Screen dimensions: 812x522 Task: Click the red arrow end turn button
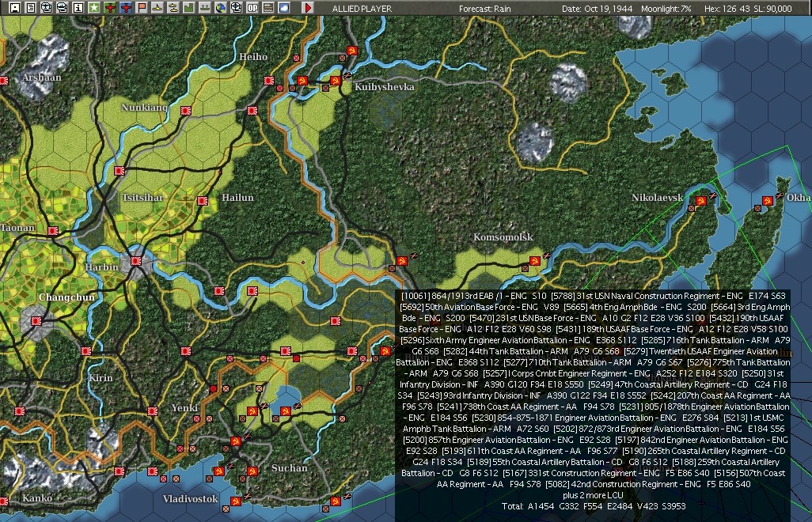[308, 8]
